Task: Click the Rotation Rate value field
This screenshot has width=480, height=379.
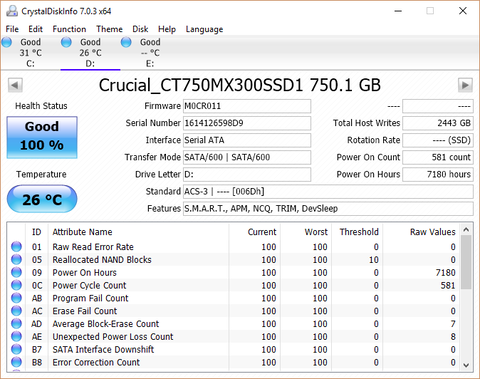Action: pyautogui.click(x=438, y=140)
